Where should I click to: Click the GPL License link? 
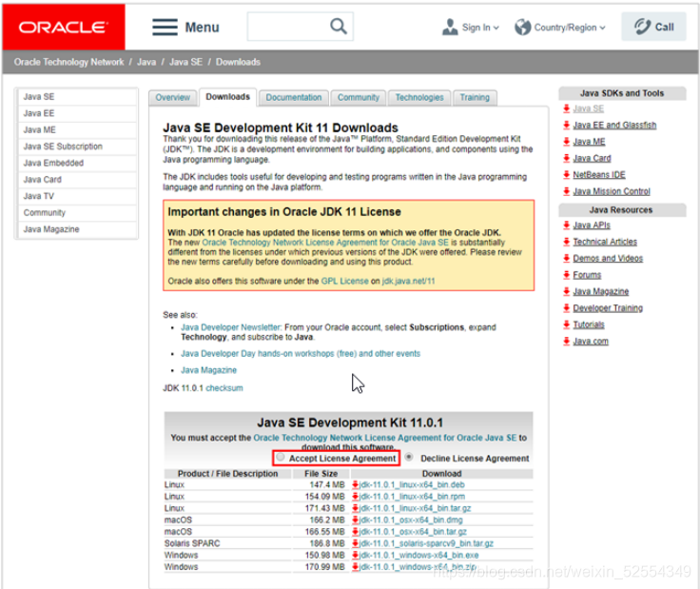click(344, 281)
